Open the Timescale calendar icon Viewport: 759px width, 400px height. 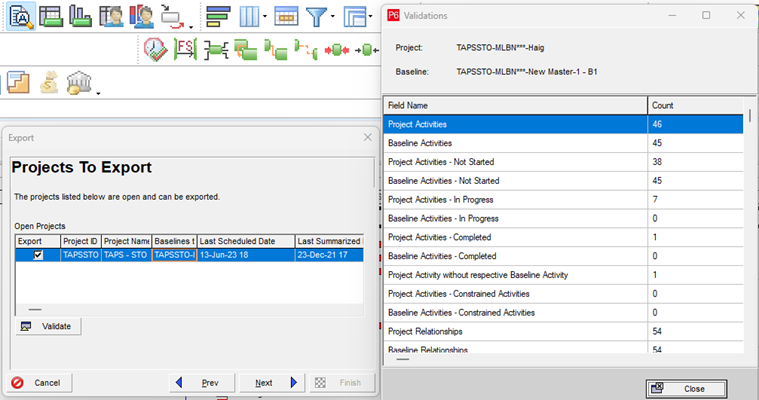[x=285, y=16]
